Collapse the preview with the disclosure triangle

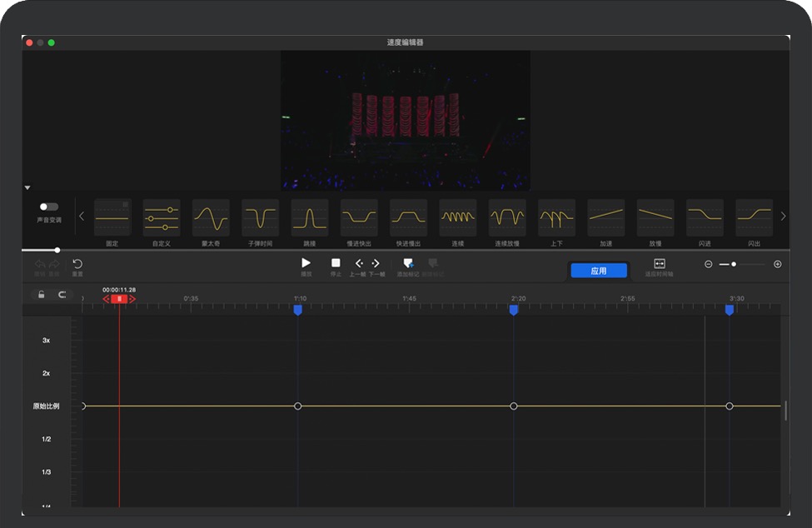(x=27, y=188)
